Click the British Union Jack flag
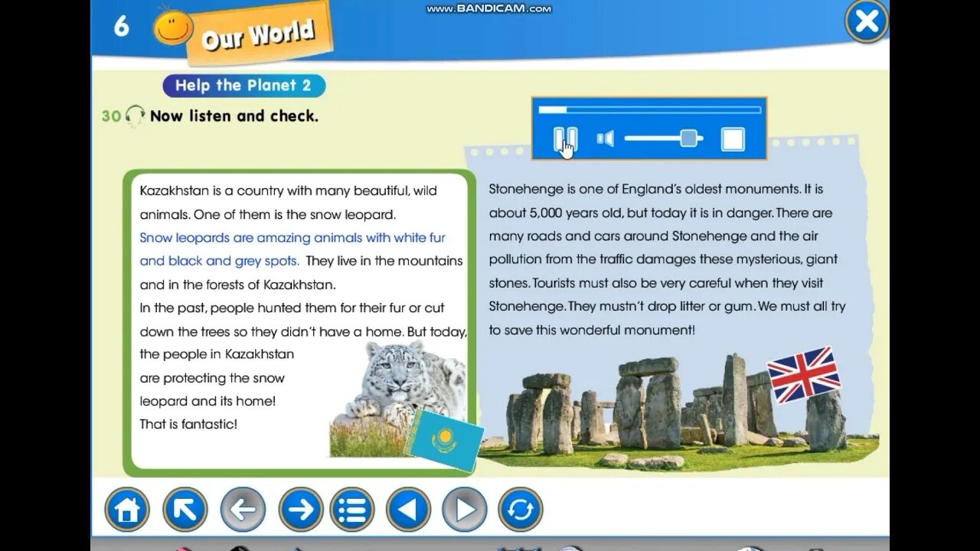980x551 pixels. coord(804,373)
